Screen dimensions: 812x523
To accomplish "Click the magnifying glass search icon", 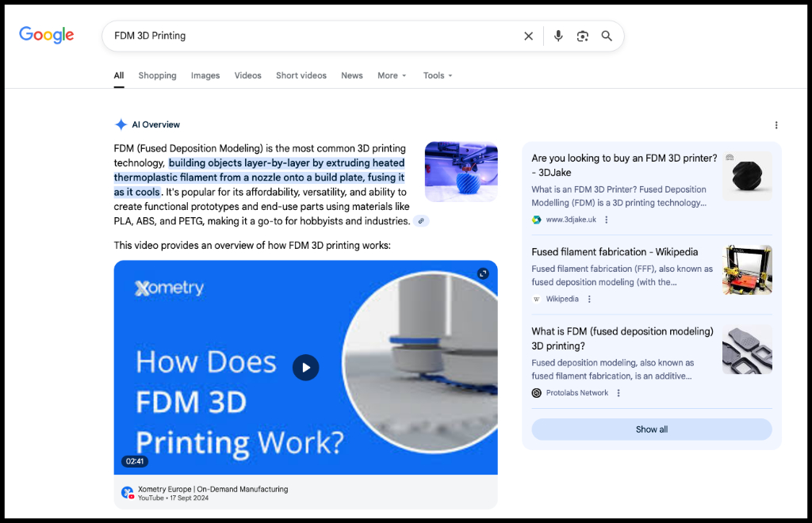I will (x=607, y=36).
